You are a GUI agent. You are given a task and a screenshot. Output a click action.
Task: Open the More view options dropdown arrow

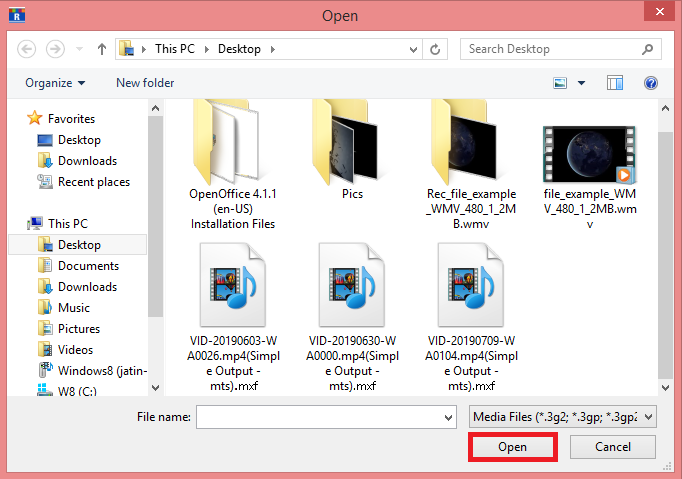click(x=581, y=83)
